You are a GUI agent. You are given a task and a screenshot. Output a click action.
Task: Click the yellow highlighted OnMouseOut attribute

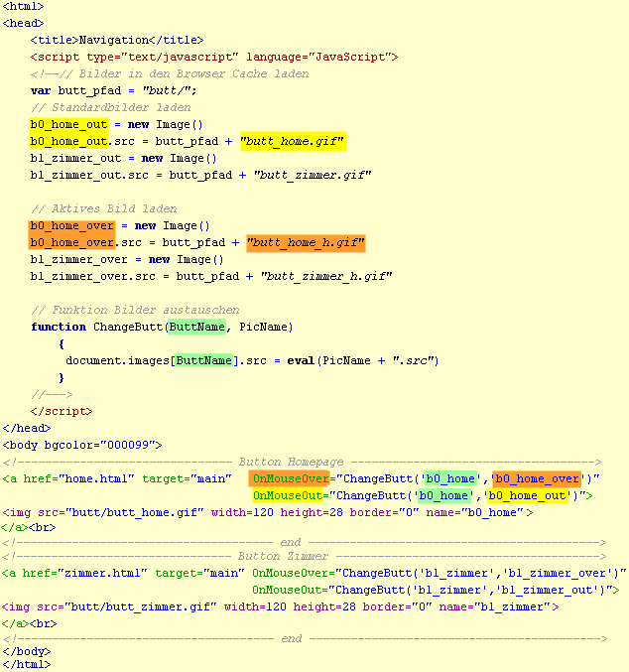pos(288,496)
